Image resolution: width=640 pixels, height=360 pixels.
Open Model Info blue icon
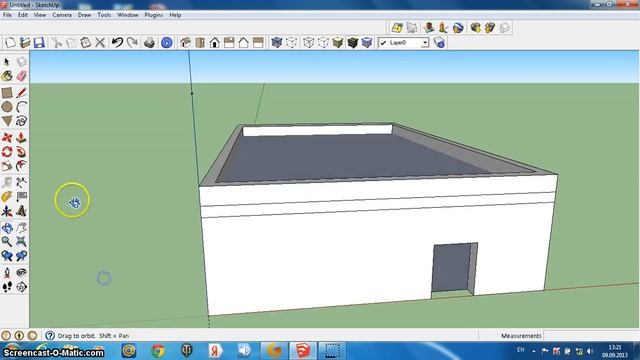tap(167, 42)
